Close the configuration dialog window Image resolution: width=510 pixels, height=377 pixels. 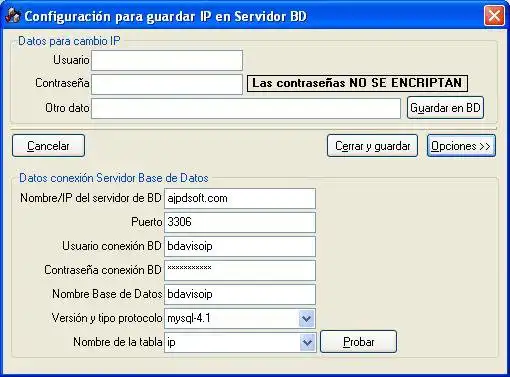tap(494, 15)
